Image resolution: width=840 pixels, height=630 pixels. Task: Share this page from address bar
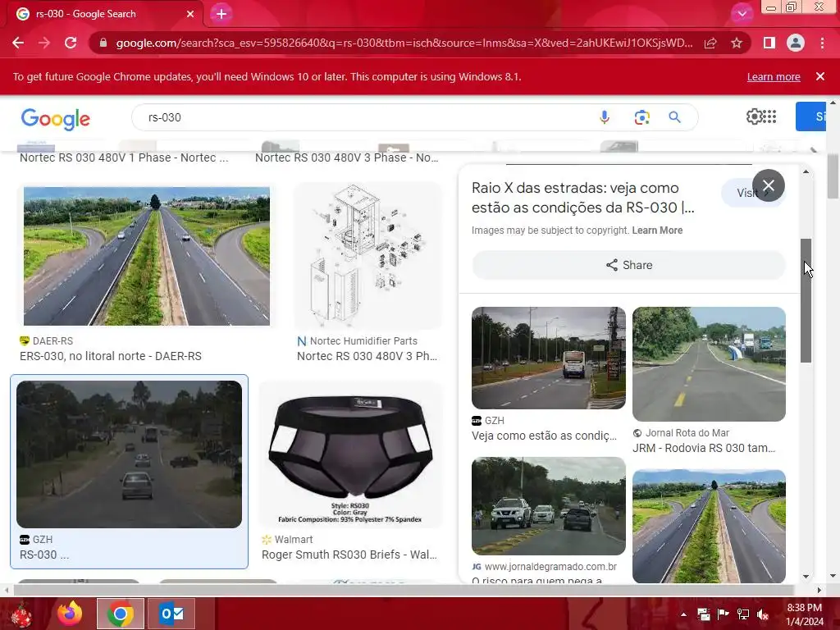(710, 43)
